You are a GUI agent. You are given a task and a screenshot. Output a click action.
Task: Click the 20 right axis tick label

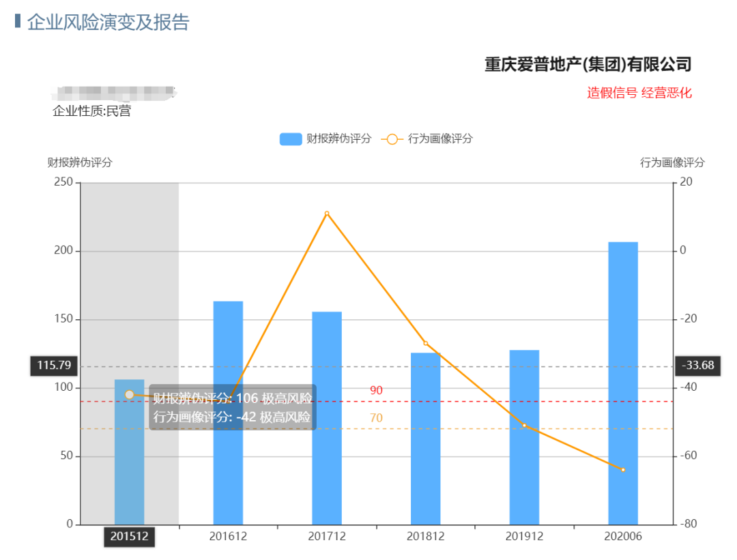(x=687, y=182)
